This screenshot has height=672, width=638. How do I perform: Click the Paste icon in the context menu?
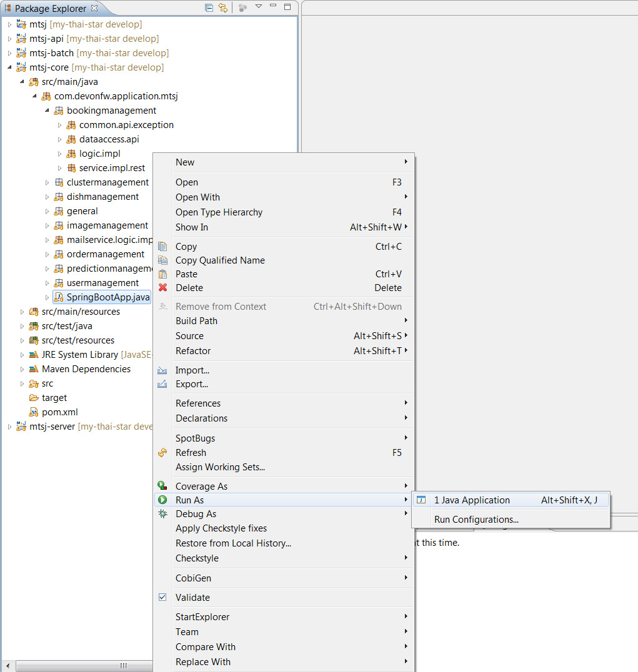(x=162, y=273)
